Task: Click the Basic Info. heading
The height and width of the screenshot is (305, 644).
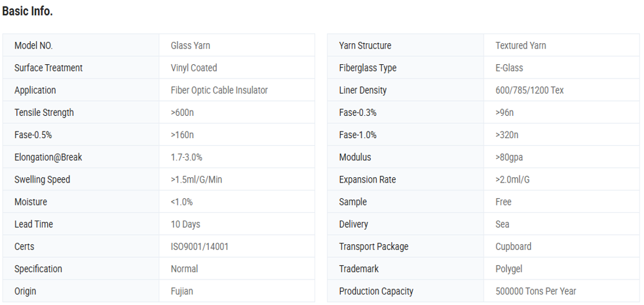Action: [28, 11]
